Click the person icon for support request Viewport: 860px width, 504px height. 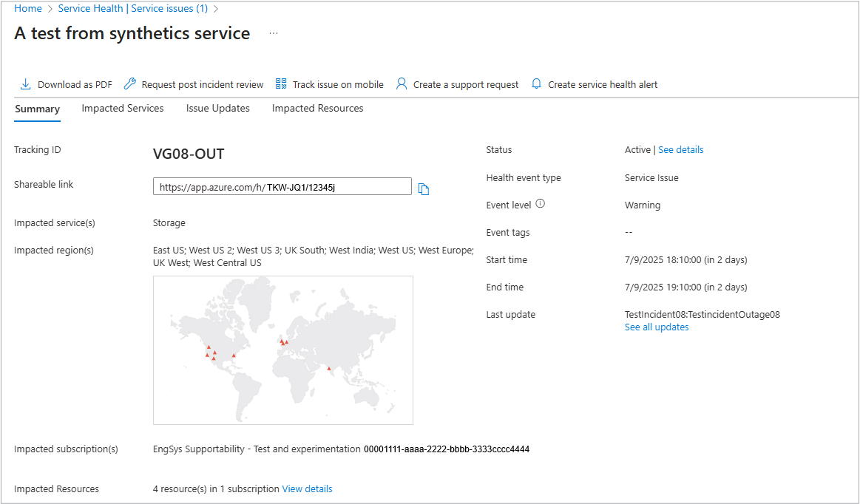402,84
